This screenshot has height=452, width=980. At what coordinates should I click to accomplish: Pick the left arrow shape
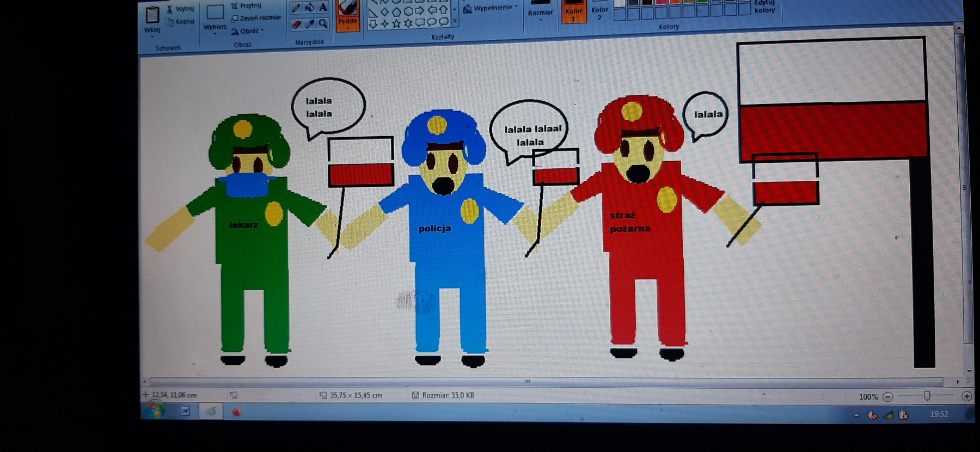coord(432,10)
